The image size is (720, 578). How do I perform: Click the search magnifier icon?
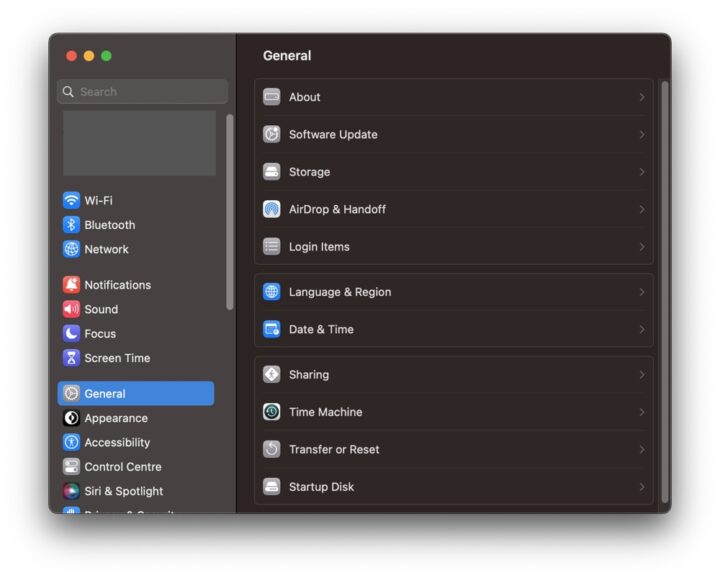point(68,92)
